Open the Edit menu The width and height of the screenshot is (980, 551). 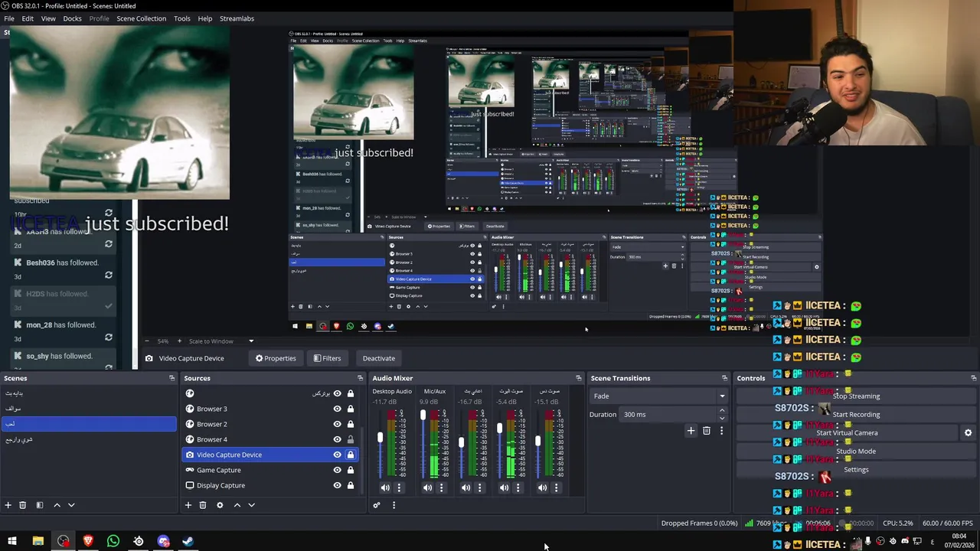[x=28, y=18]
